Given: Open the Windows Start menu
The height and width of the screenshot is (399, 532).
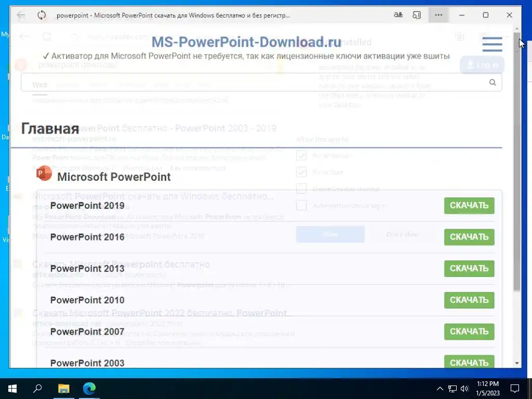Looking at the screenshot, I should click(12, 389).
